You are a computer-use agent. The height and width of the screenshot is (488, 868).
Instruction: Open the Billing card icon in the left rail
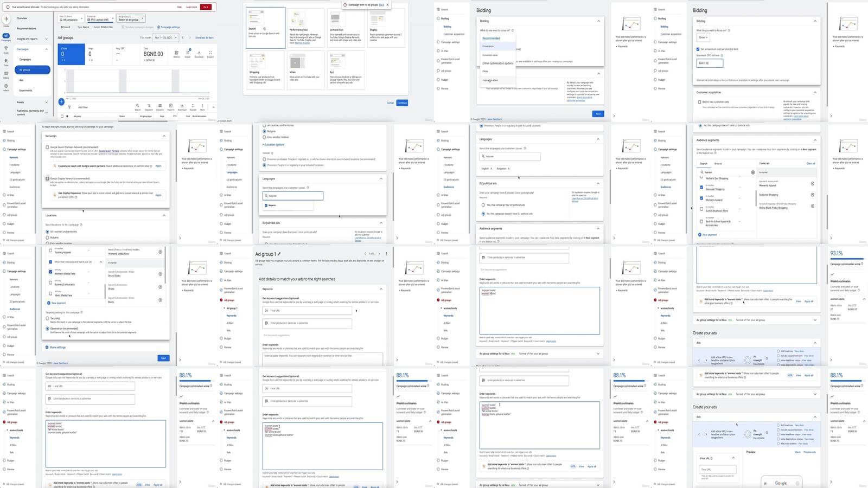point(6,74)
